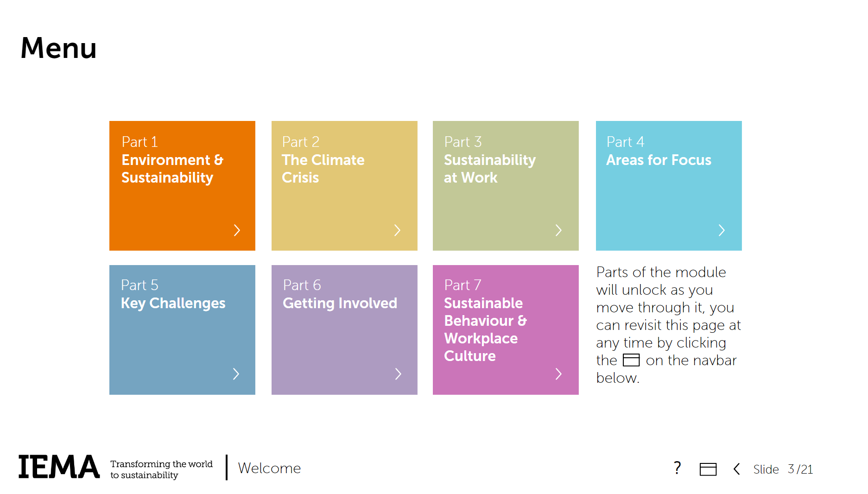The width and height of the screenshot is (868, 494).
Task: Click the arrow on Sustainability at Work tile
Action: tap(558, 230)
